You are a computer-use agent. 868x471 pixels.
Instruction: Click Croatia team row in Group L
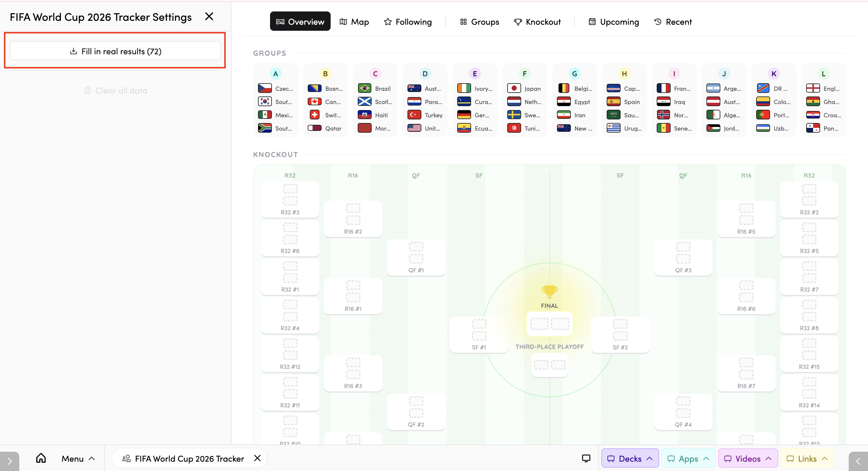tap(824, 115)
